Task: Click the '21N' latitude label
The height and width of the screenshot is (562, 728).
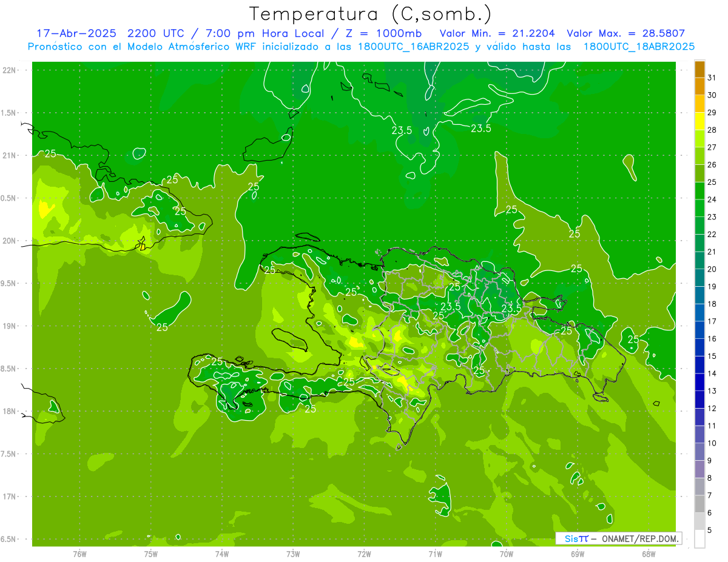Action: pos(9,156)
